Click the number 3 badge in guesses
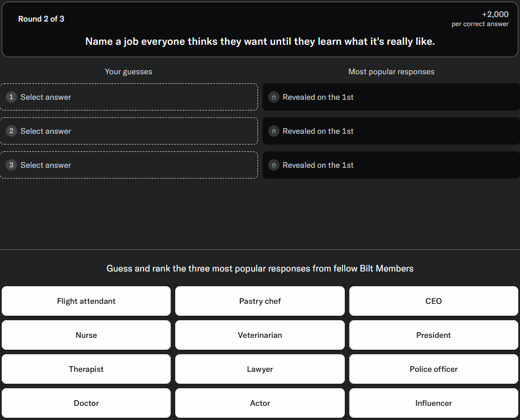 11,165
